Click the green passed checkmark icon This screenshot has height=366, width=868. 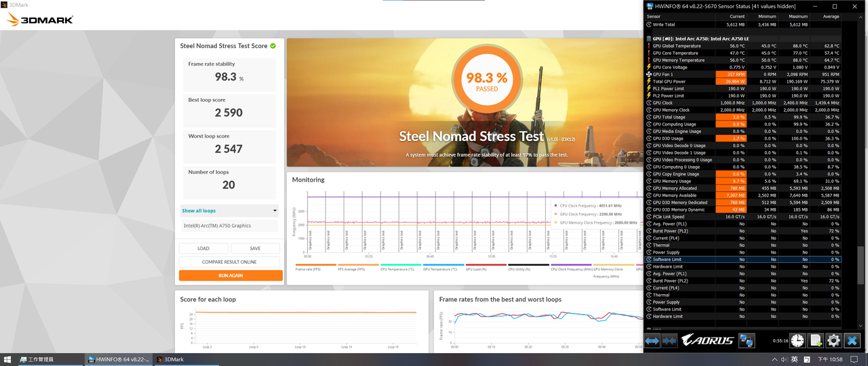pyautogui.click(x=273, y=46)
